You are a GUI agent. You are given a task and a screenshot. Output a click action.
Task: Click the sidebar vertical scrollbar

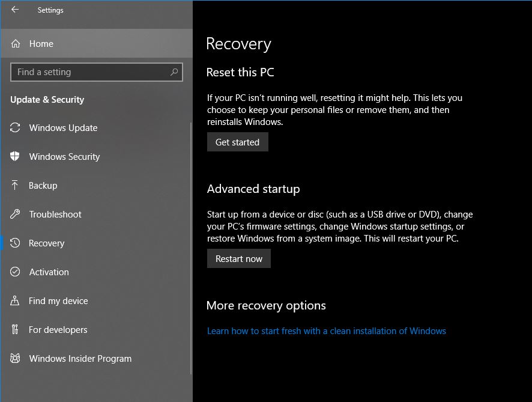(191, 248)
